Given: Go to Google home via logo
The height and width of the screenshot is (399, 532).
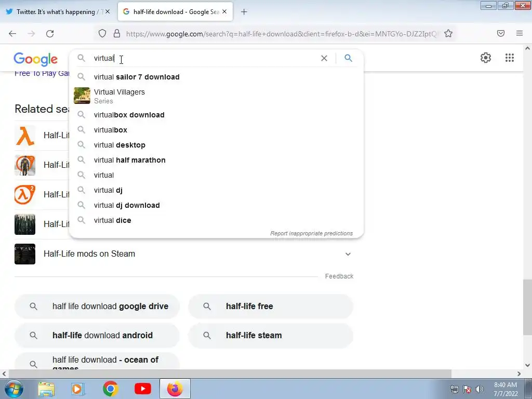Looking at the screenshot, I should 36,59.
